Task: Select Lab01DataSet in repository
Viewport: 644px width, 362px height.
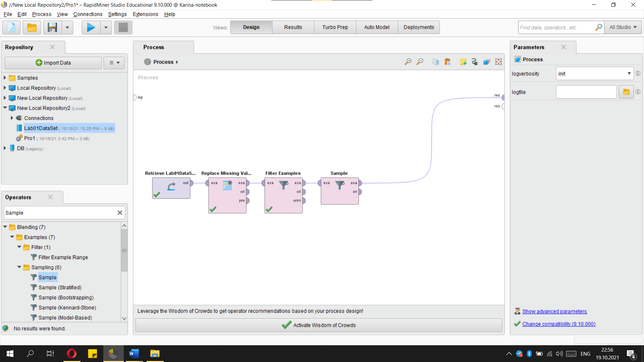Action: point(69,128)
